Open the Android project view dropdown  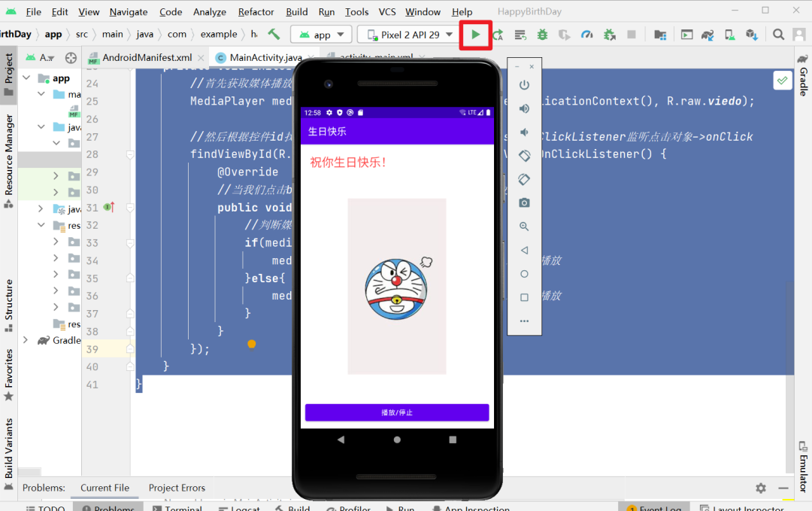click(x=41, y=57)
